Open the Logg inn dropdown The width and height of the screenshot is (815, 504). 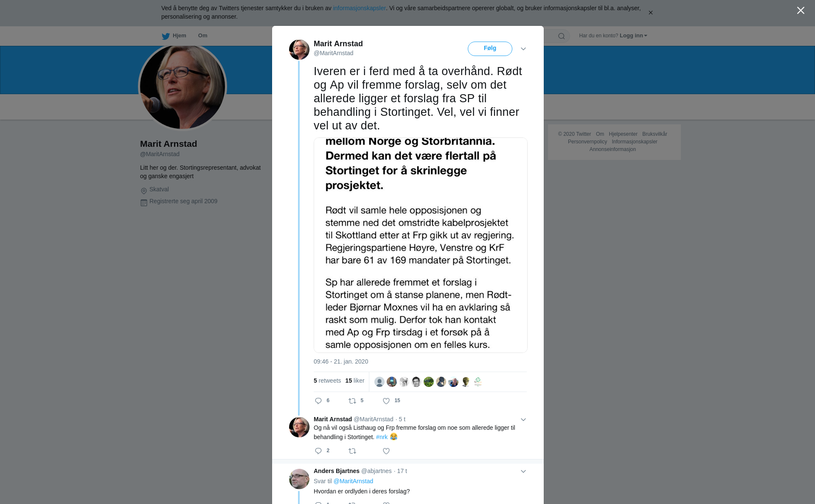[633, 36]
